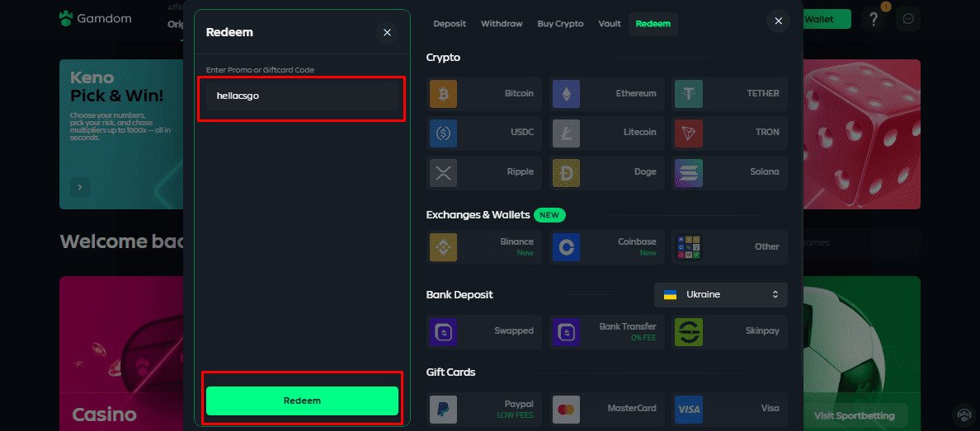Expand the Ukraine country dropdown
This screenshot has height=431, width=980.
click(x=721, y=294)
